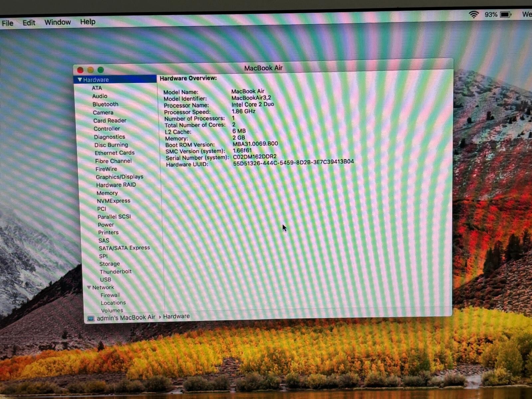Click processor speed 1.86 GHz

tap(243, 111)
